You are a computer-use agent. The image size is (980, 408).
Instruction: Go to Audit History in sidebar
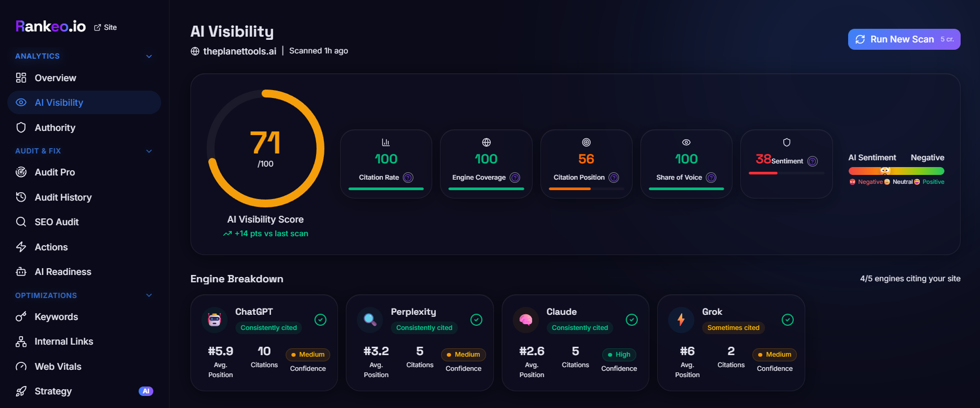point(63,197)
